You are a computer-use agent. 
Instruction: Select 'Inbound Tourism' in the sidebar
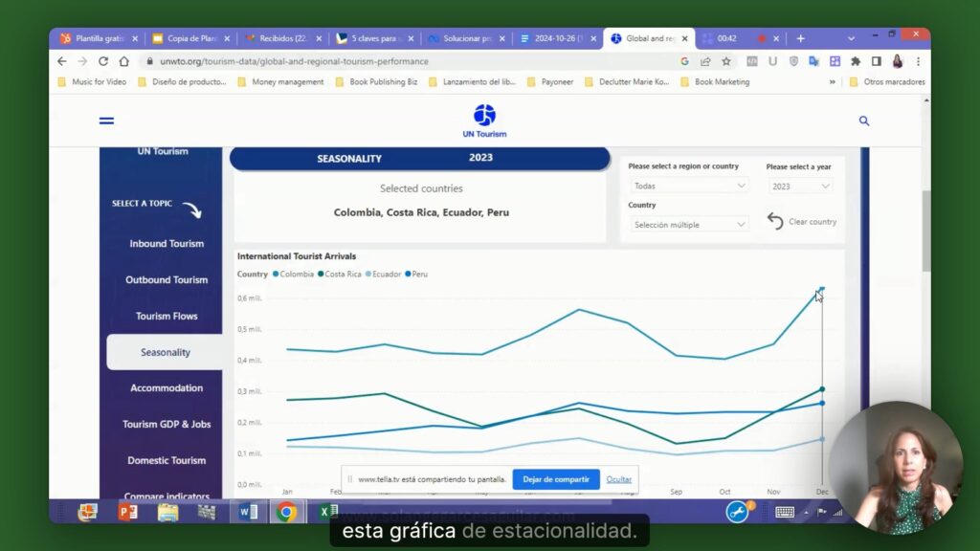(165, 244)
